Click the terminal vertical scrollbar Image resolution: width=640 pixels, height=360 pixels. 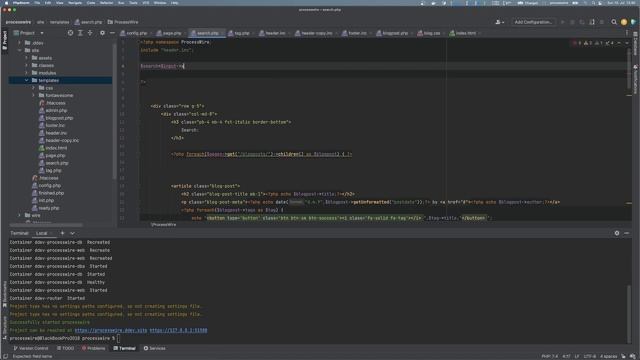(x=629, y=314)
